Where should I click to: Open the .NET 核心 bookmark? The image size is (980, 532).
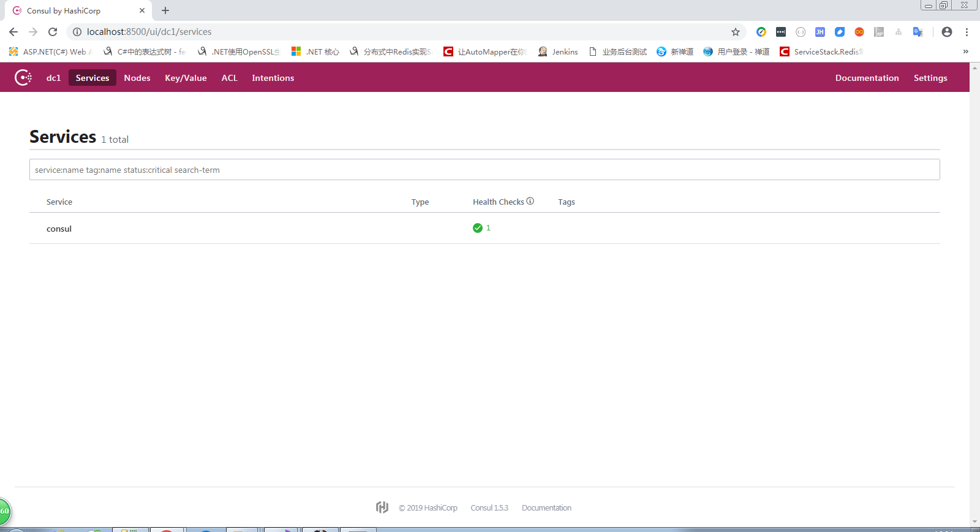(315, 51)
